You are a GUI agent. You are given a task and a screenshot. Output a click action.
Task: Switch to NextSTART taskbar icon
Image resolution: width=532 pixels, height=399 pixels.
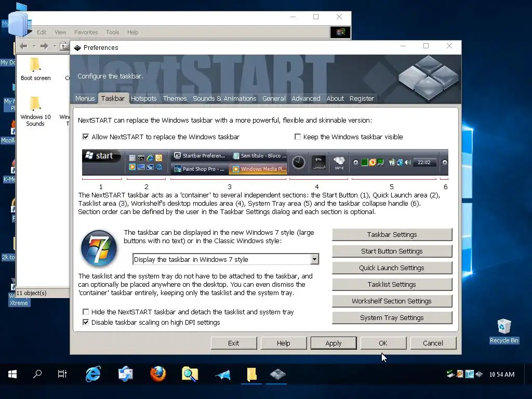pos(277,374)
